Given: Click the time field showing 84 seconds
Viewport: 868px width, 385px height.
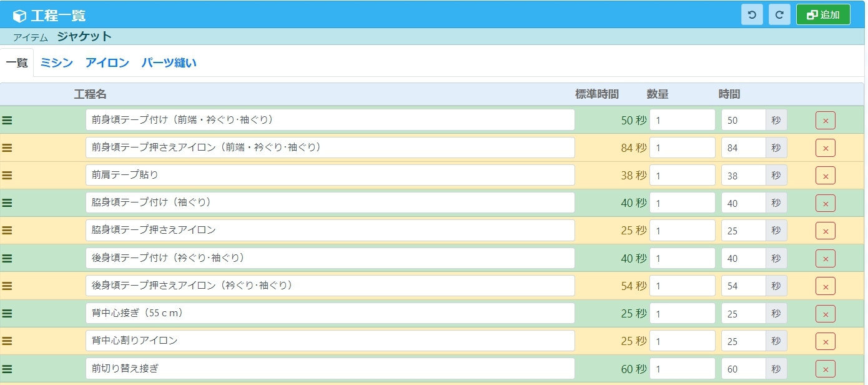Looking at the screenshot, I should tap(743, 148).
